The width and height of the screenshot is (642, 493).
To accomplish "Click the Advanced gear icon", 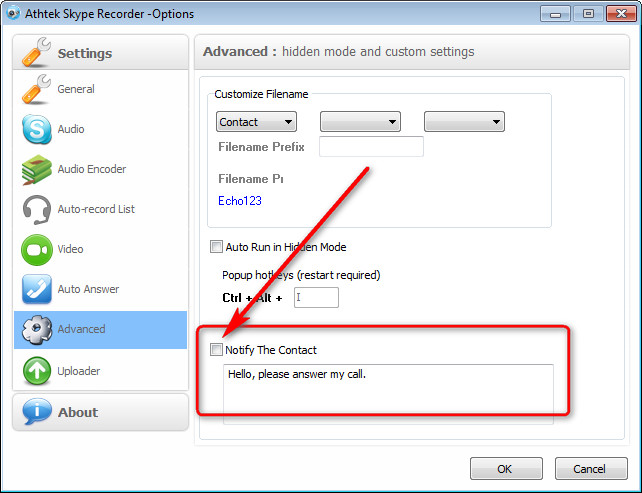I will [x=37, y=329].
